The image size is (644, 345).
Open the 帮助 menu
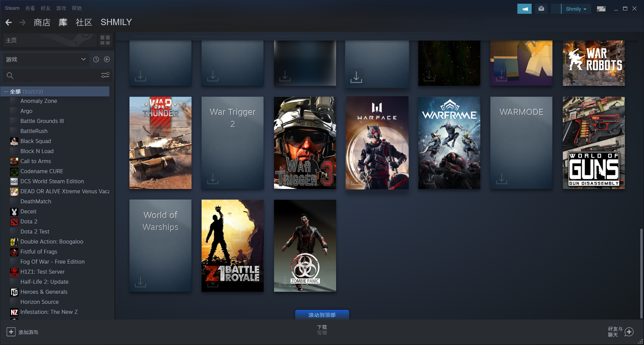coord(76,8)
